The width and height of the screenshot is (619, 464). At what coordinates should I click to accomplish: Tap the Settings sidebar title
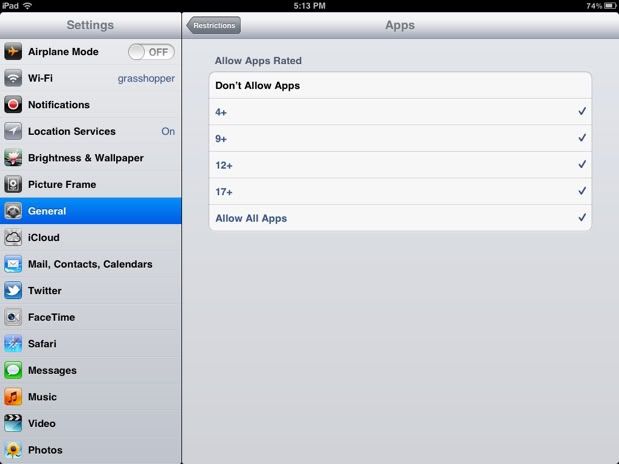coord(90,25)
